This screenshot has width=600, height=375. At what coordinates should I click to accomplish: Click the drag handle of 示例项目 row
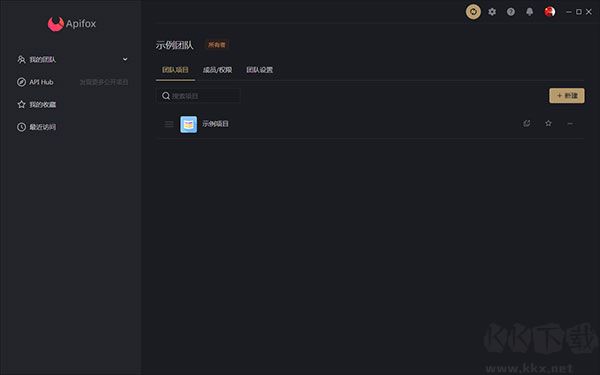point(169,124)
